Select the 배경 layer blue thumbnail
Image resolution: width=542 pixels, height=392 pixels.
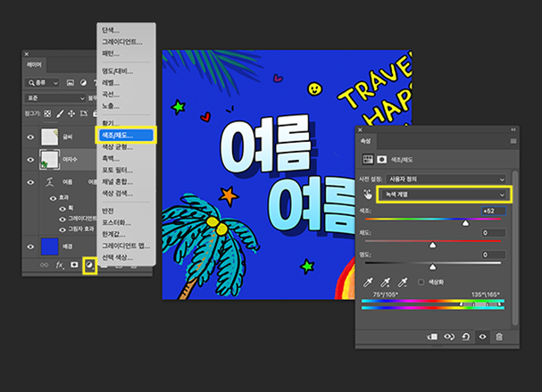49,246
